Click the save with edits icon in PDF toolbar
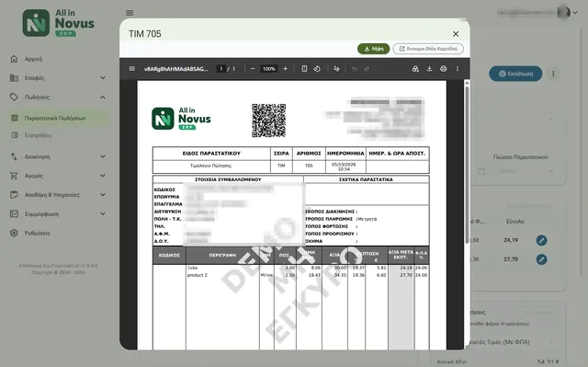The width and height of the screenshot is (588, 367). tap(415, 69)
